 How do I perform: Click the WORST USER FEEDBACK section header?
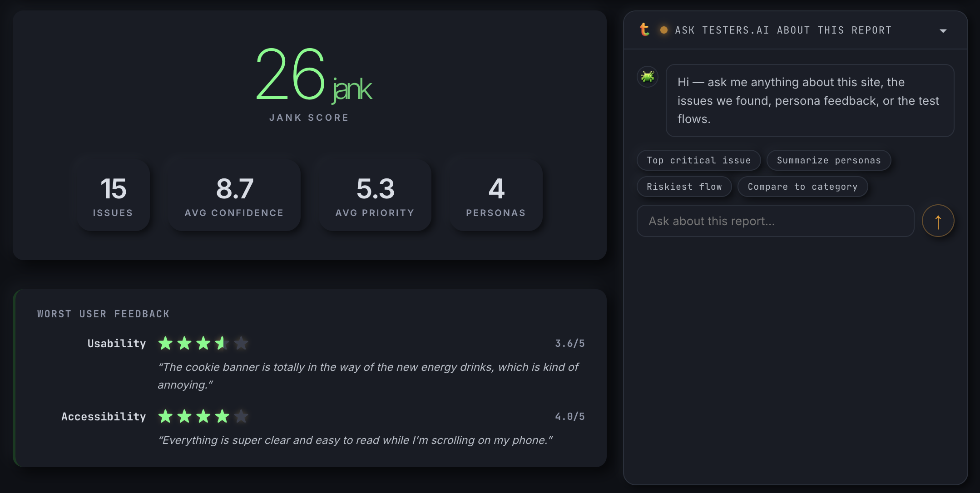point(103,313)
